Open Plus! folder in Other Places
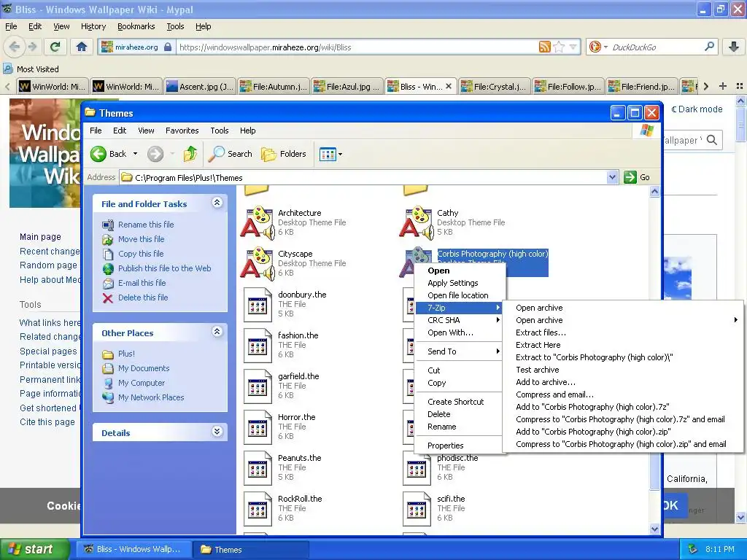Image resolution: width=747 pixels, height=560 pixels. 126,354
